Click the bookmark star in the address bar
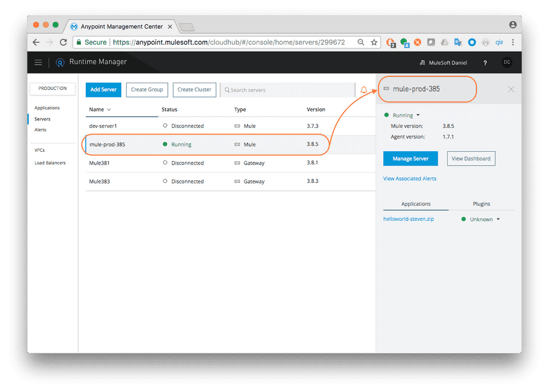 coord(374,42)
